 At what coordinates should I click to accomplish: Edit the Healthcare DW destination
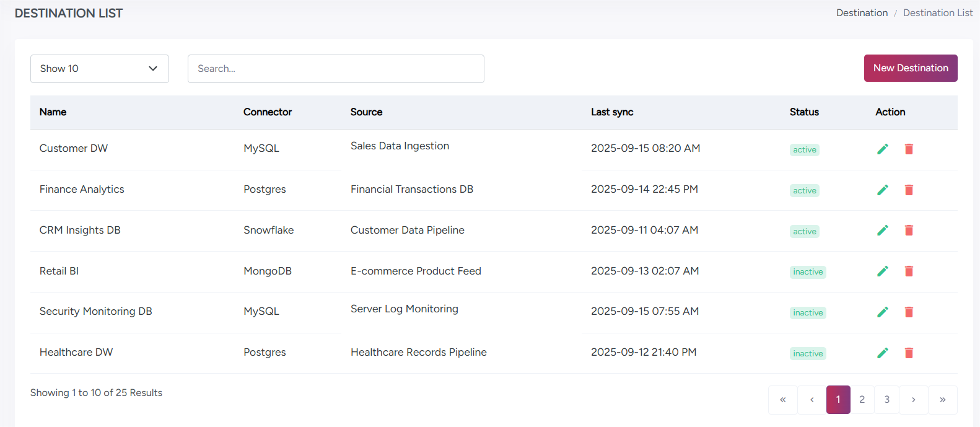pos(883,353)
